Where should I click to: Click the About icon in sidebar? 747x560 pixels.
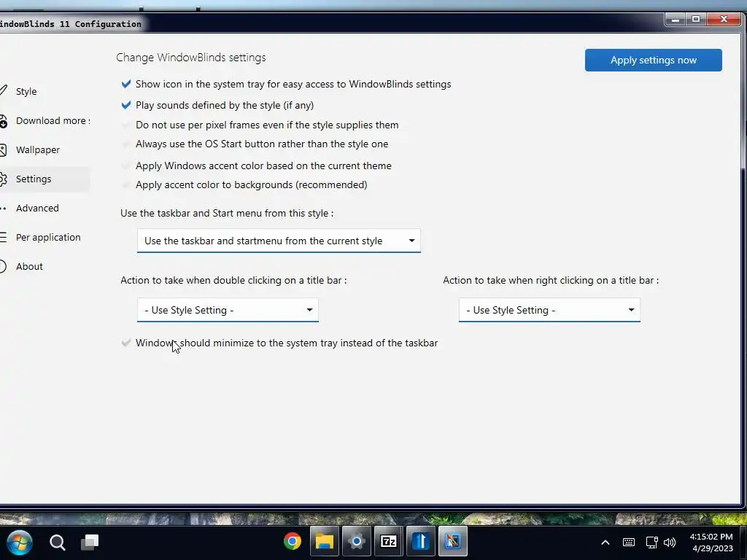click(3, 267)
